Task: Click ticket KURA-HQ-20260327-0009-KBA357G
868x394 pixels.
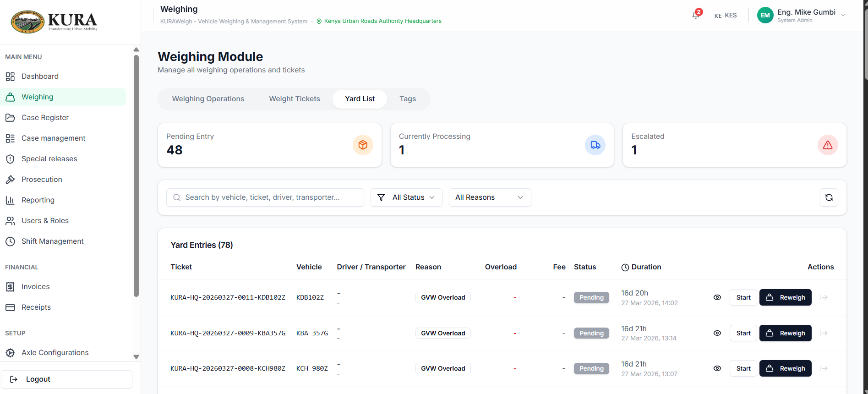Action: pos(228,334)
